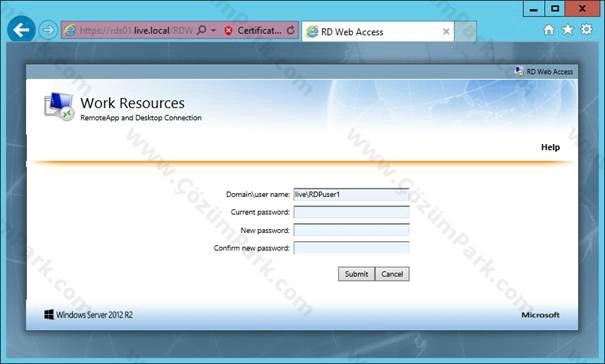Refresh the page with the reload icon
This screenshot has height=364, width=605.
point(291,30)
